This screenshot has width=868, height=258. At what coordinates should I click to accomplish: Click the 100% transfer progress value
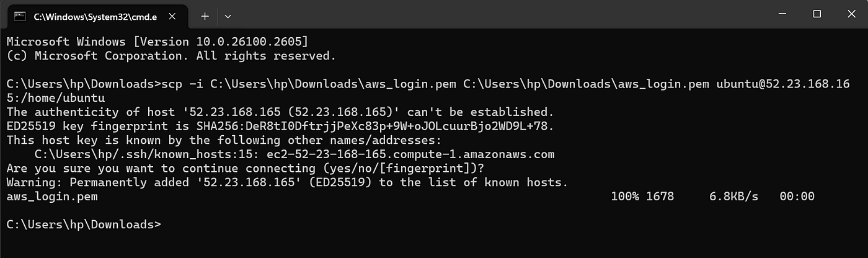click(x=624, y=197)
